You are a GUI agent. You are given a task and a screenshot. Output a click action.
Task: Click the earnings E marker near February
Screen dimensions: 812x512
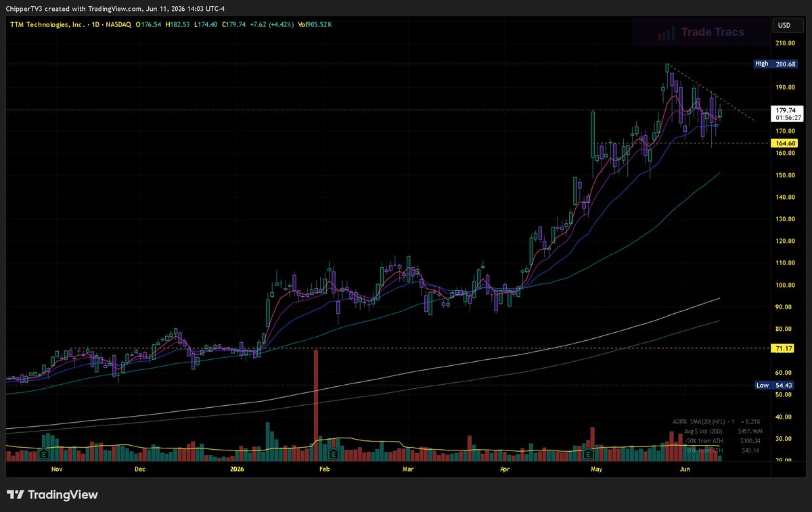333,454
